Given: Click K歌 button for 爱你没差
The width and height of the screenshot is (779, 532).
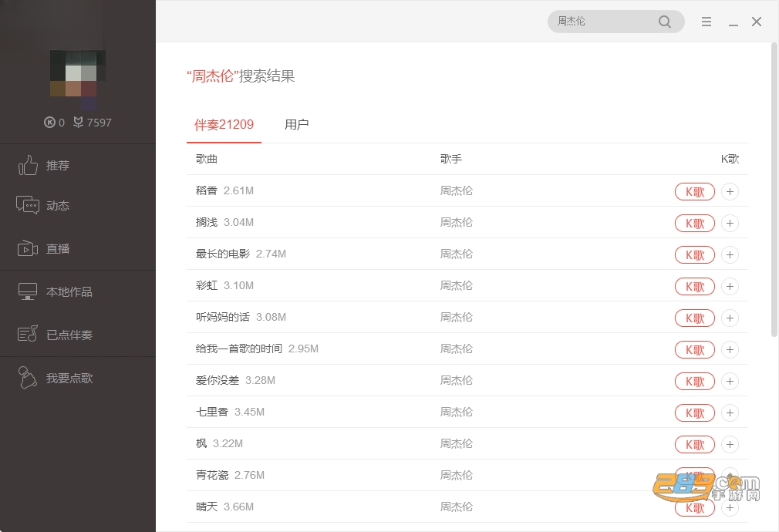Looking at the screenshot, I should point(694,381).
